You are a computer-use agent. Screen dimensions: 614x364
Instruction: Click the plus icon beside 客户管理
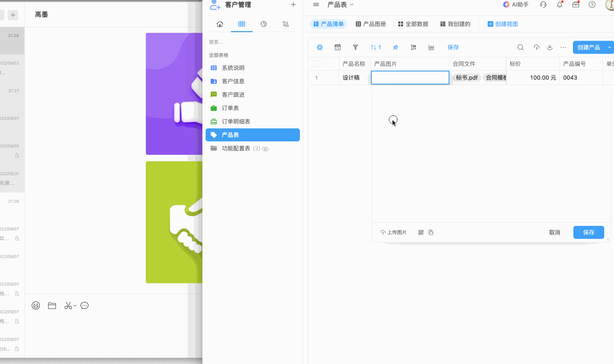293,4
